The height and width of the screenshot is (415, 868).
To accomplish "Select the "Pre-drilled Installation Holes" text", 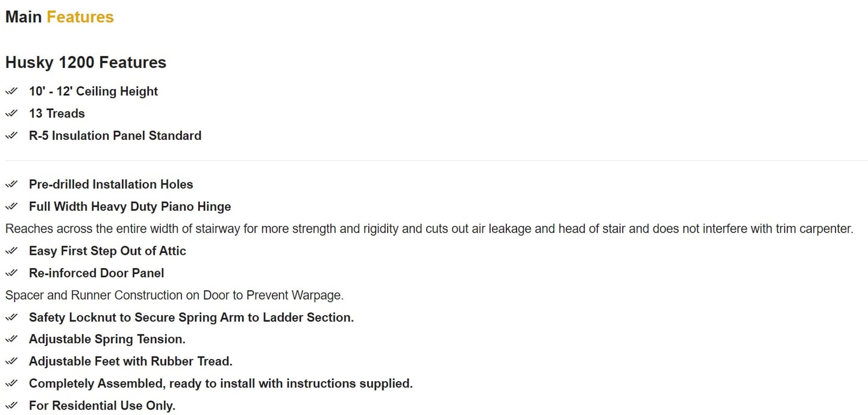I will [111, 185].
